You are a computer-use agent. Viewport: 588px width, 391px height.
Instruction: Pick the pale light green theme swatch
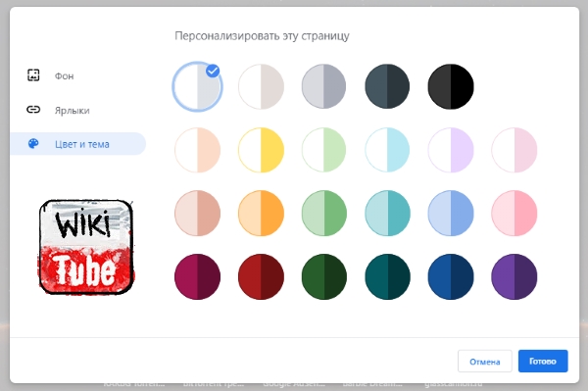[324, 150]
